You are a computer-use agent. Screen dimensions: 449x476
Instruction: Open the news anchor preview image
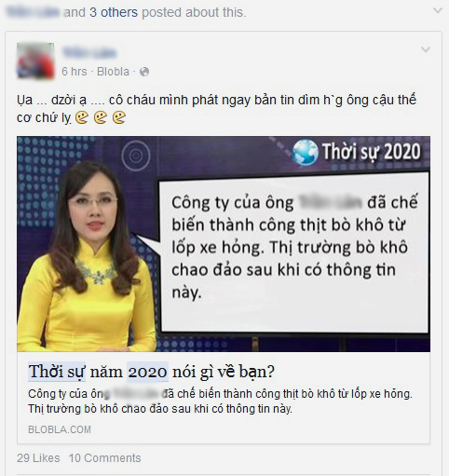click(224, 244)
